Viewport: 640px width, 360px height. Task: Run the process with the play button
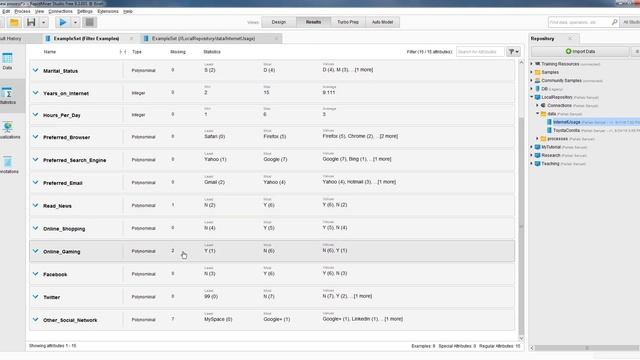coord(63,22)
